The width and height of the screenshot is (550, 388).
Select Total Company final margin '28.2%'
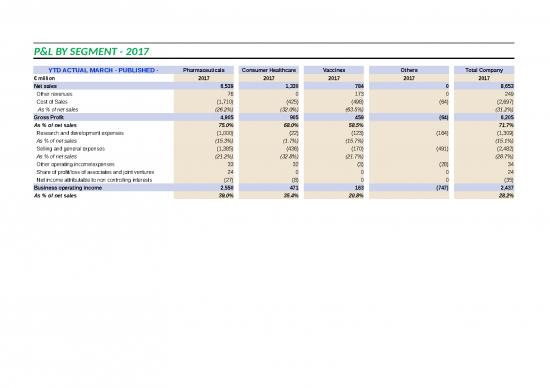coord(506,196)
